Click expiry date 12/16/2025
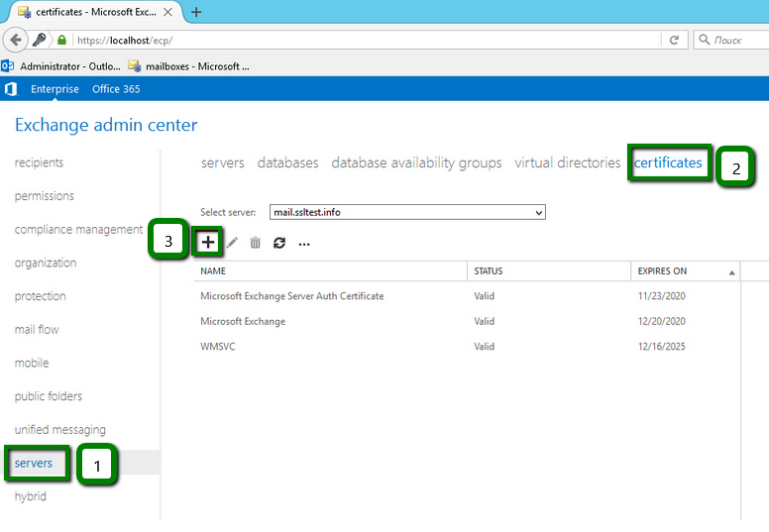 (x=662, y=346)
